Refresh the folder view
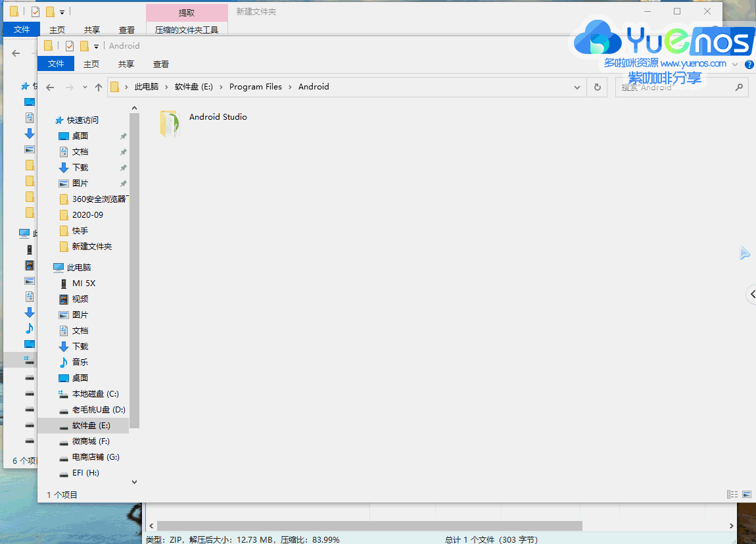 click(597, 86)
